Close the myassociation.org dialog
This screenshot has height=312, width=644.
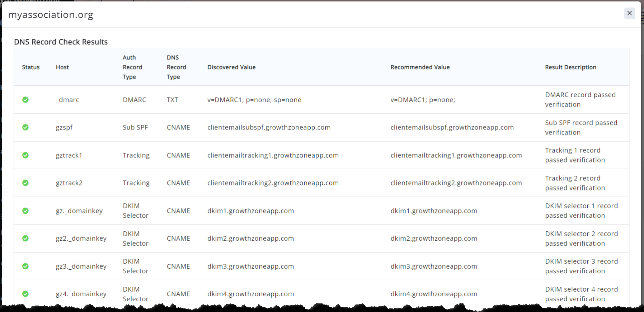click(x=629, y=13)
